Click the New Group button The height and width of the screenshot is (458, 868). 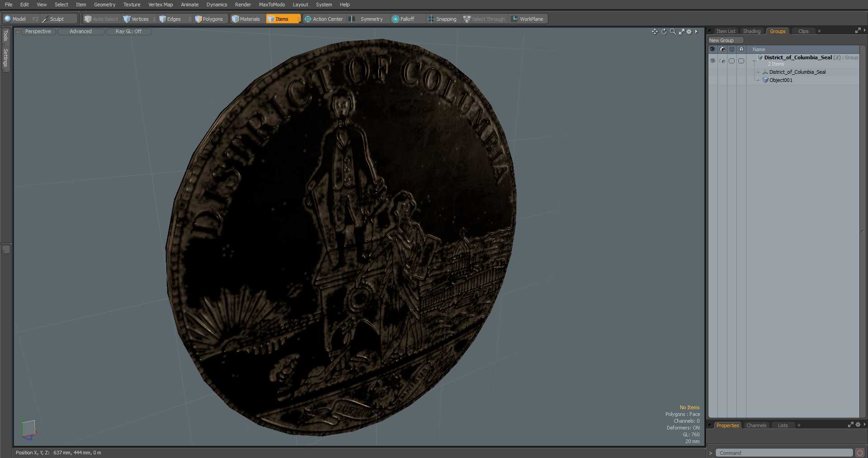(x=726, y=40)
